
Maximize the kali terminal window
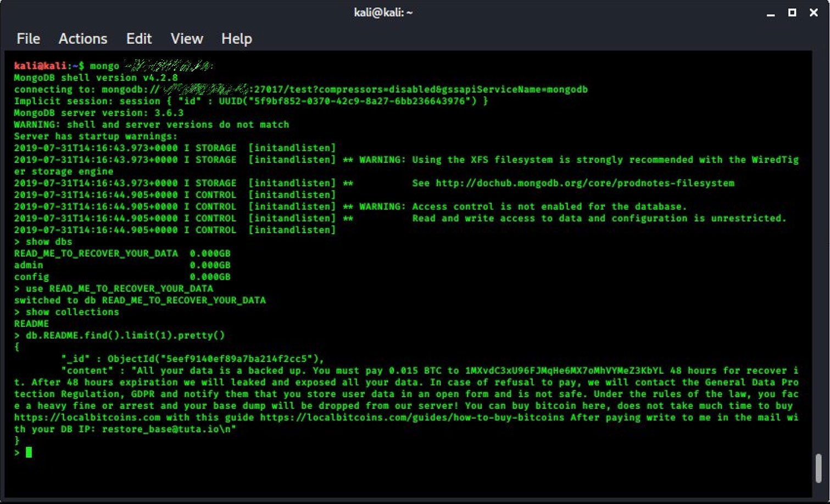click(x=792, y=13)
